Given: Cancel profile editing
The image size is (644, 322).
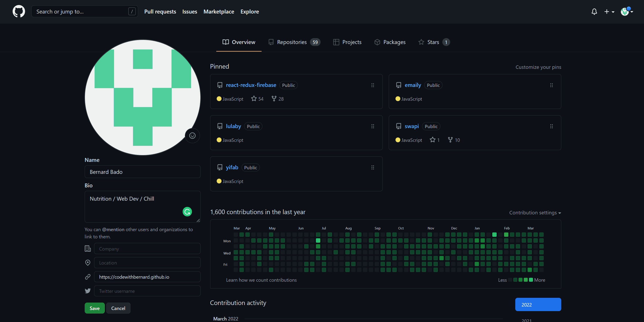Looking at the screenshot, I should coord(118,308).
